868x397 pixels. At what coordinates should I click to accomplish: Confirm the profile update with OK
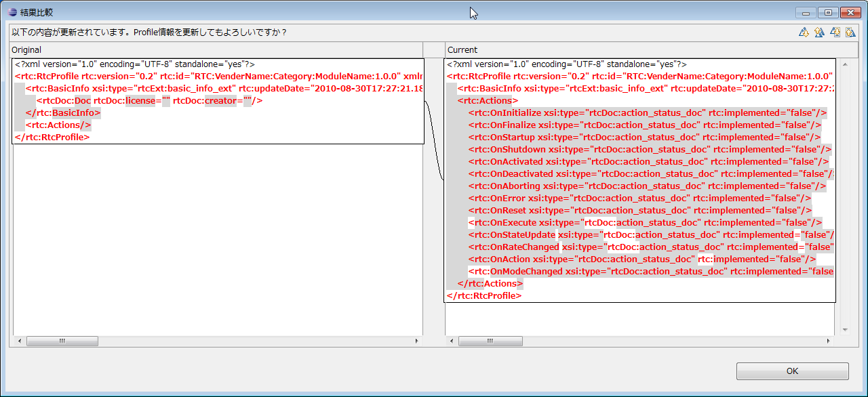tap(792, 371)
